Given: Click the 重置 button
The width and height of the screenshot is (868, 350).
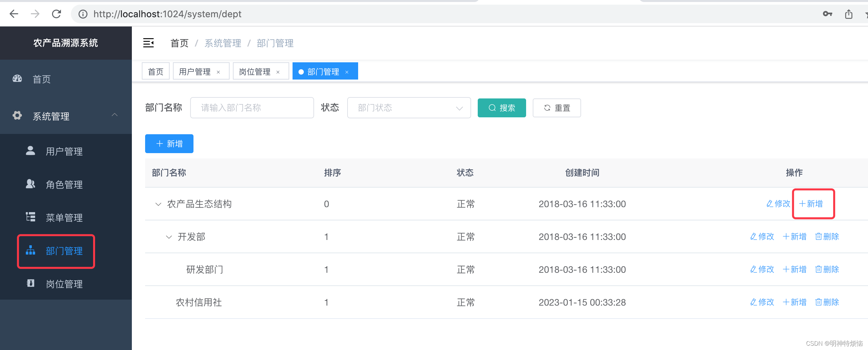Looking at the screenshot, I should pyautogui.click(x=557, y=108).
